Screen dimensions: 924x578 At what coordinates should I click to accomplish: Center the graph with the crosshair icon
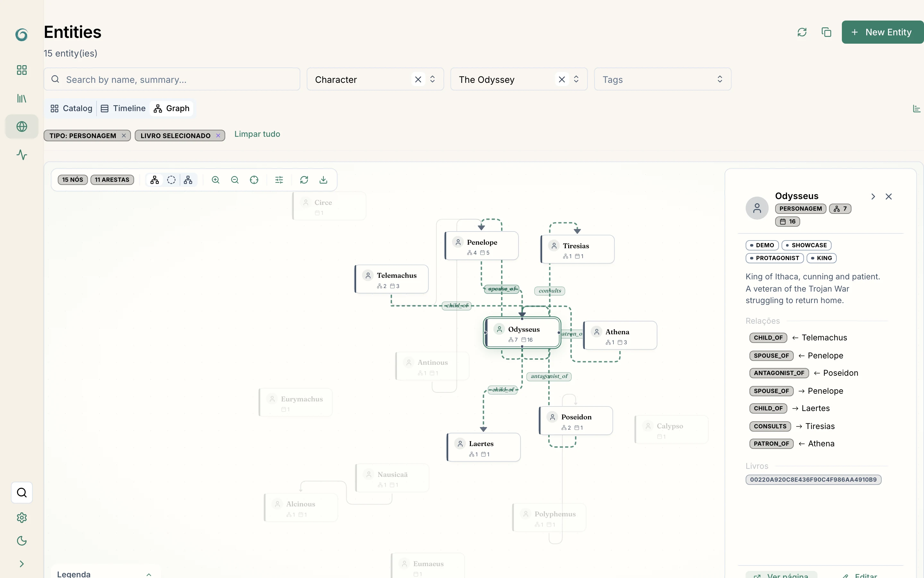point(254,180)
